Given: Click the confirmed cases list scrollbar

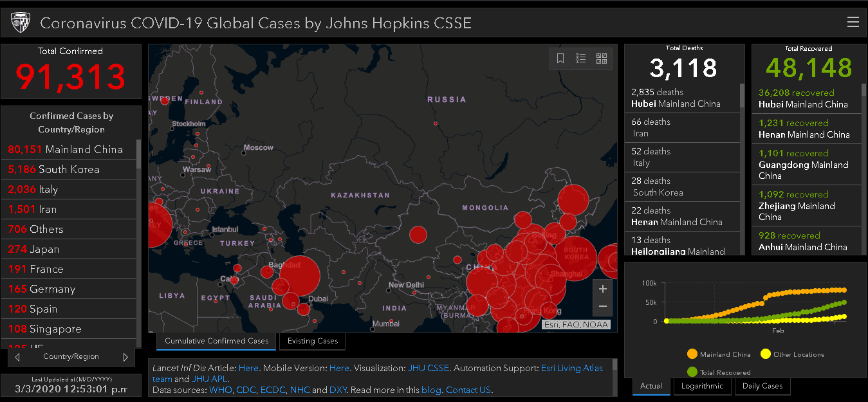Looking at the screenshot, I should click(x=138, y=154).
